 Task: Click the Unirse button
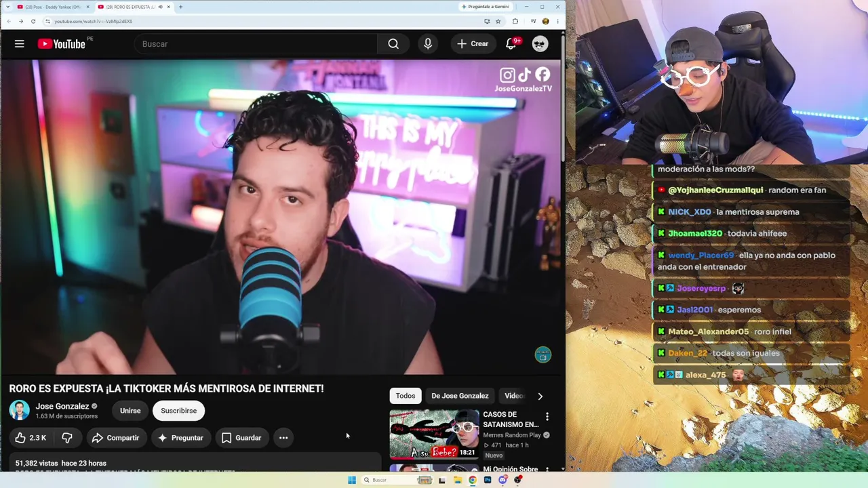point(130,411)
